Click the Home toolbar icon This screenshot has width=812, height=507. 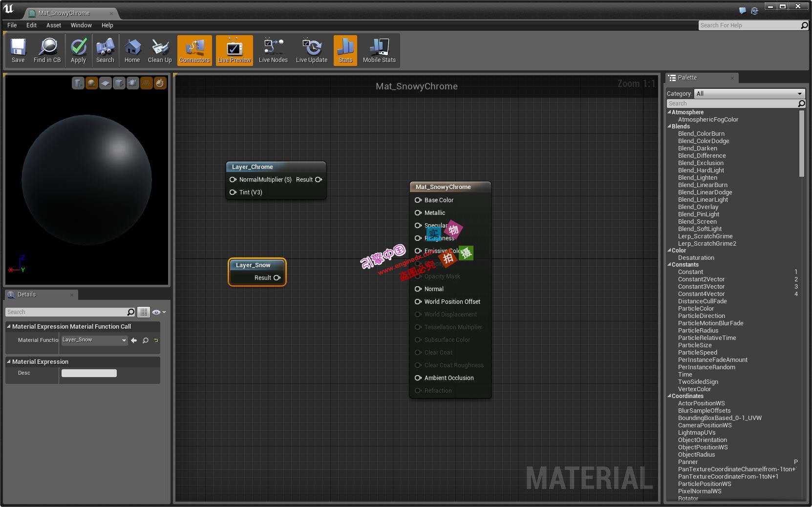pos(132,50)
